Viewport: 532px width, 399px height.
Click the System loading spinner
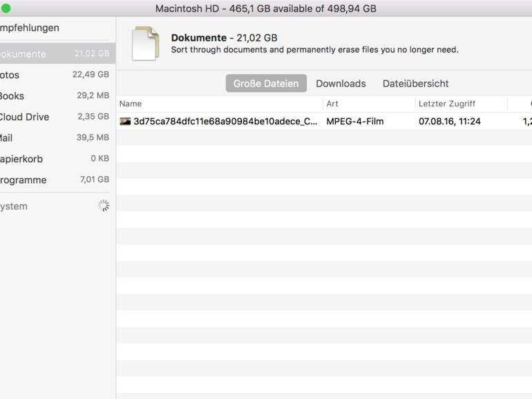pos(104,206)
